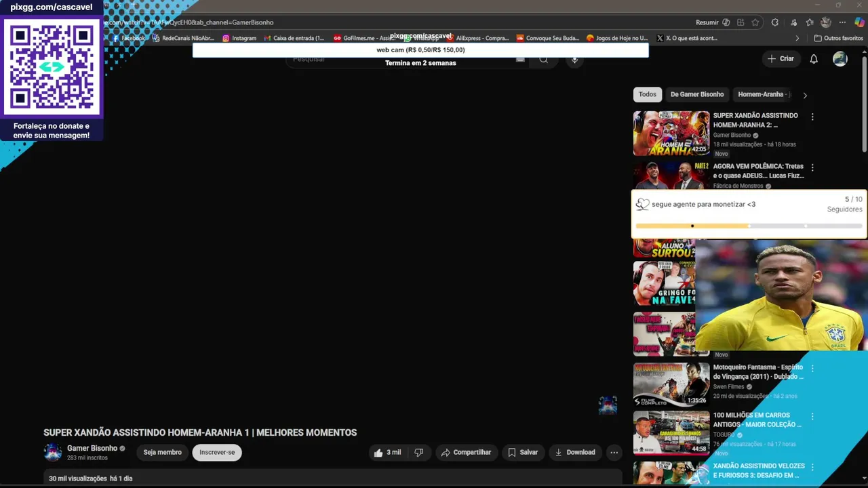Open browser settings and more menu
Image resolution: width=868 pixels, height=488 pixels.
pos(842,22)
